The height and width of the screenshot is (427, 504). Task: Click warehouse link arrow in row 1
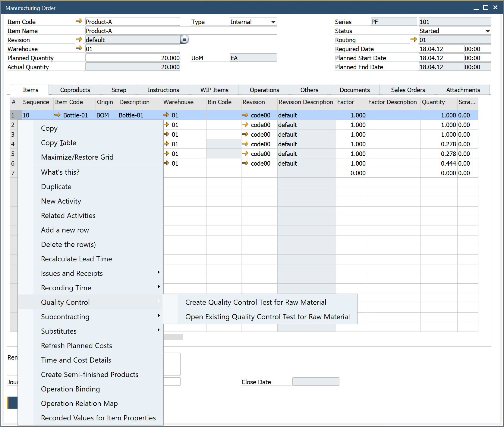[166, 115]
